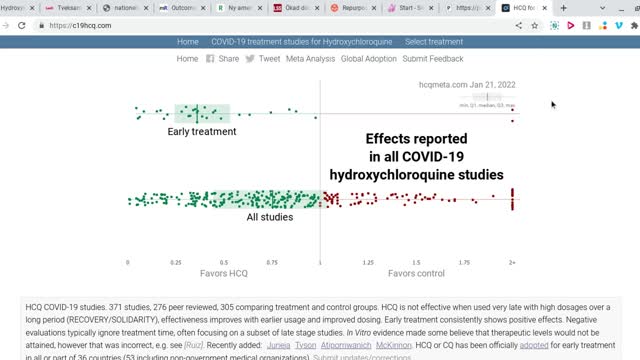Click the Ruiz reference link
The width and height of the screenshot is (640, 360).
coord(193,345)
